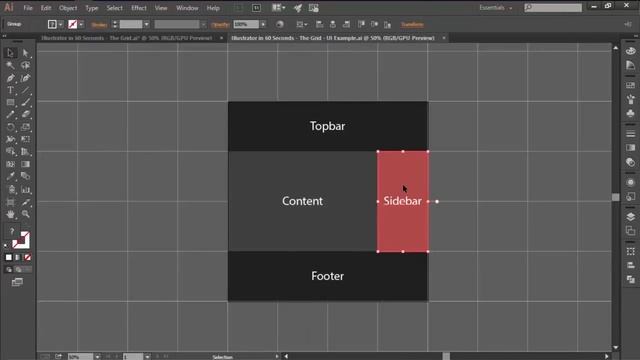Click the red Sidebar rectangle on canvas
The width and height of the screenshot is (640, 360).
[x=403, y=201]
